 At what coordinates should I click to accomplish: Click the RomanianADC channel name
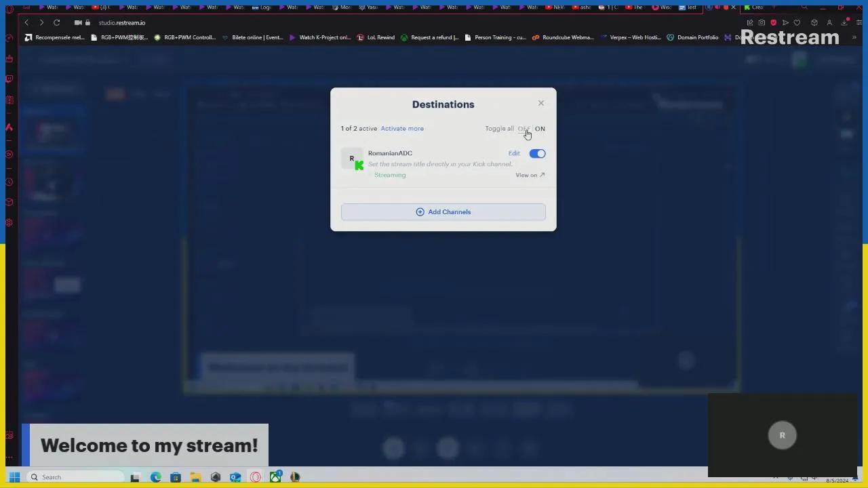tap(390, 154)
